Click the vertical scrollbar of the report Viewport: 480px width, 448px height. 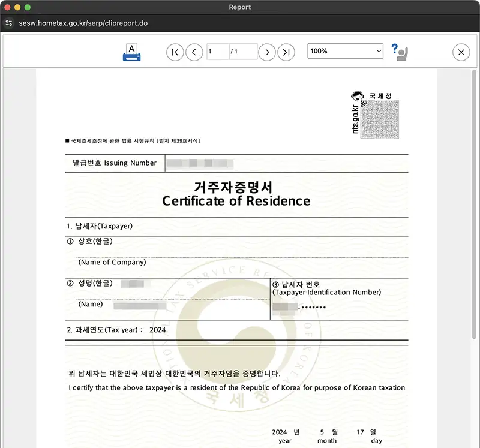point(474,204)
